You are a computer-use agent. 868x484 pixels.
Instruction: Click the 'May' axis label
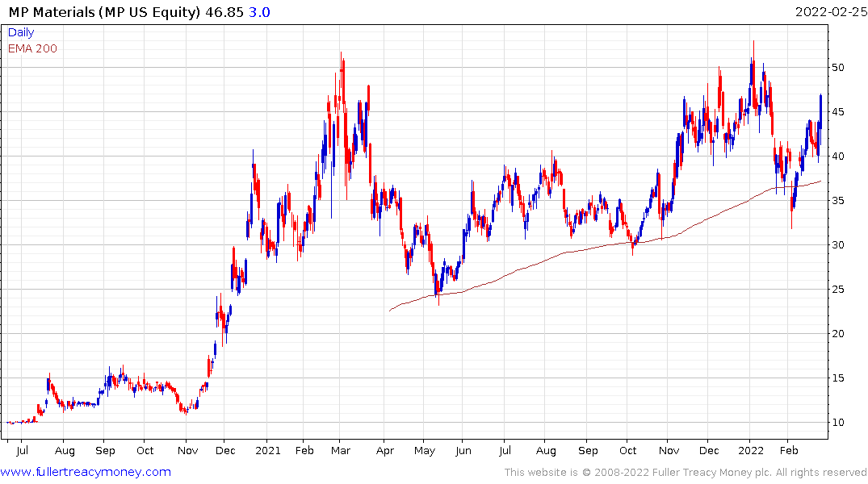[x=425, y=450]
